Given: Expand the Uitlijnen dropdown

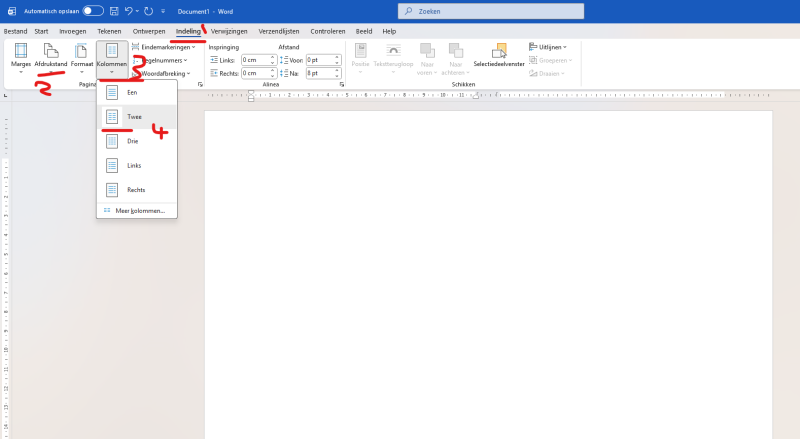Looking at the screenshot, I should pos(549,47).
